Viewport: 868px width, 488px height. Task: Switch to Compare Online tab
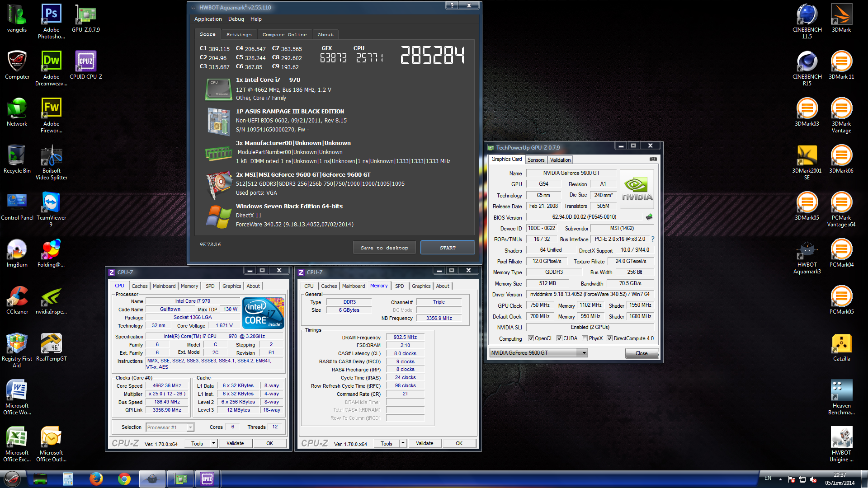click(x=284, y=35)
